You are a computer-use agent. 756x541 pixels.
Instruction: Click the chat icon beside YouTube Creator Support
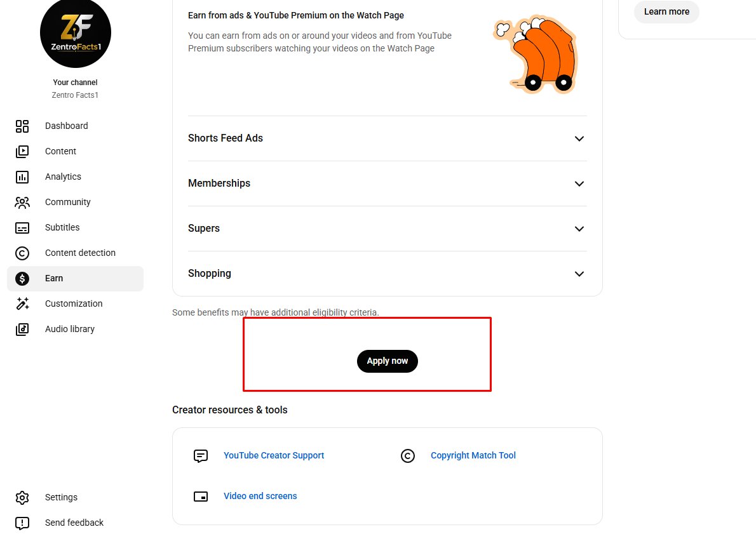pos(201,456)
